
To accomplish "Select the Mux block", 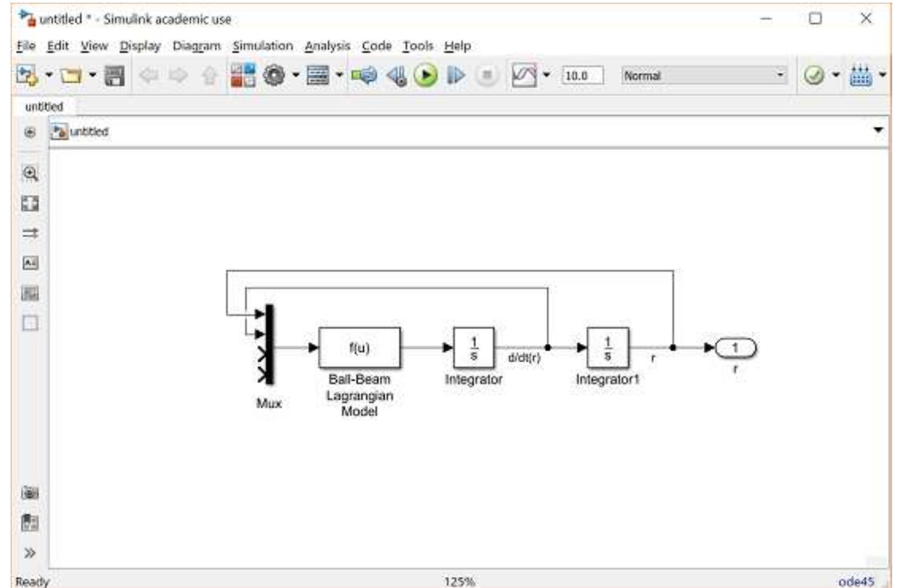I will tap(269, 344).
